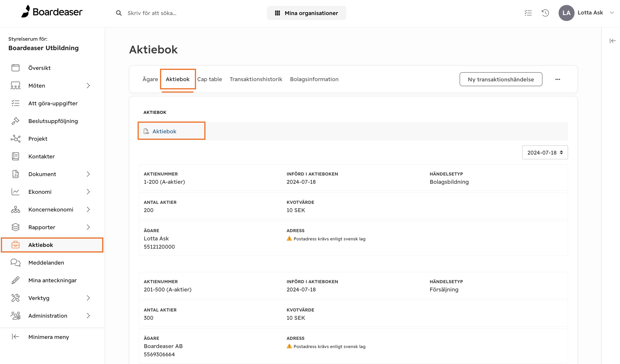This screenshot has width=620, height=364.
Task: Open the history clock icon
Action: pos(545,13)
